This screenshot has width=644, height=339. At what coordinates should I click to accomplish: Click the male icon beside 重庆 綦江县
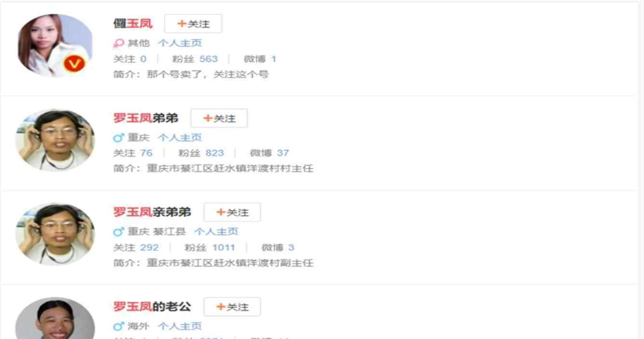pos(119,232)
